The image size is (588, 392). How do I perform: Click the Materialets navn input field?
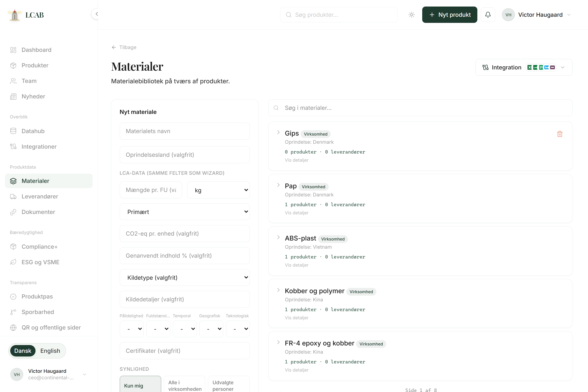pyautogui.click(x=185, y=131)
